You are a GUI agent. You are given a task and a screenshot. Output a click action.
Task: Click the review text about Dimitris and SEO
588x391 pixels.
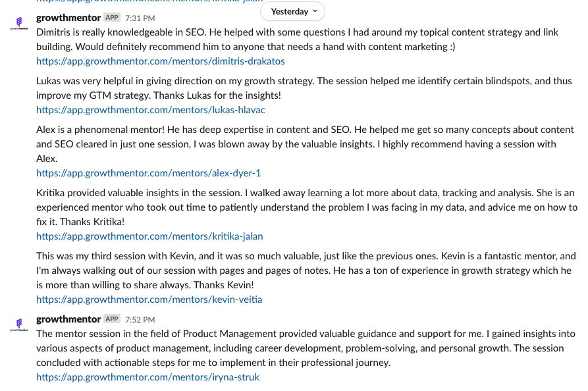pyautogui.click(x=298, y=39)
